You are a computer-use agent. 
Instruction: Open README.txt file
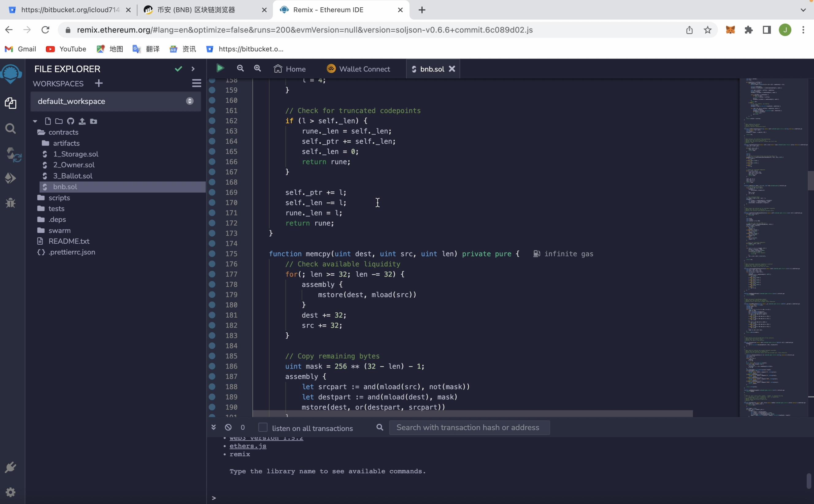[69, 241]
